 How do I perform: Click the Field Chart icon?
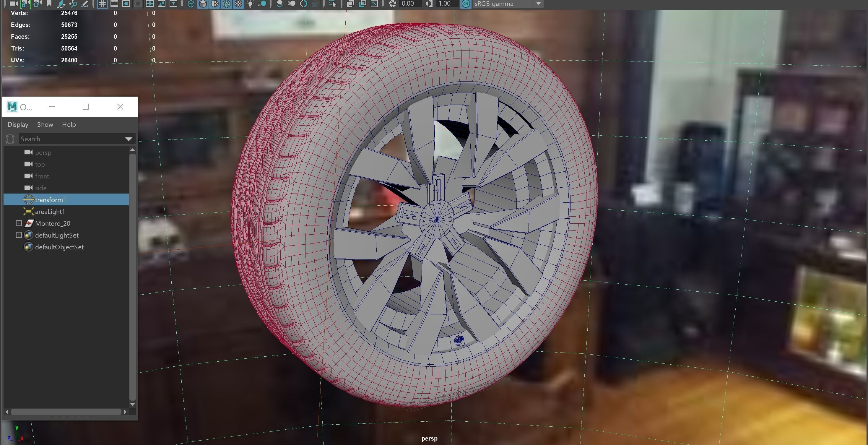tap(149, 4)
